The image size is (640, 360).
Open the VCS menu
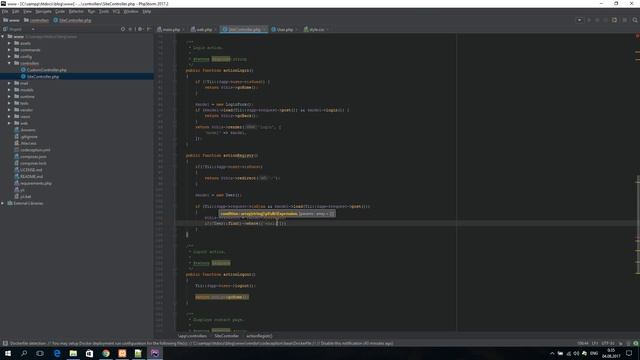(x=116, y=11)
